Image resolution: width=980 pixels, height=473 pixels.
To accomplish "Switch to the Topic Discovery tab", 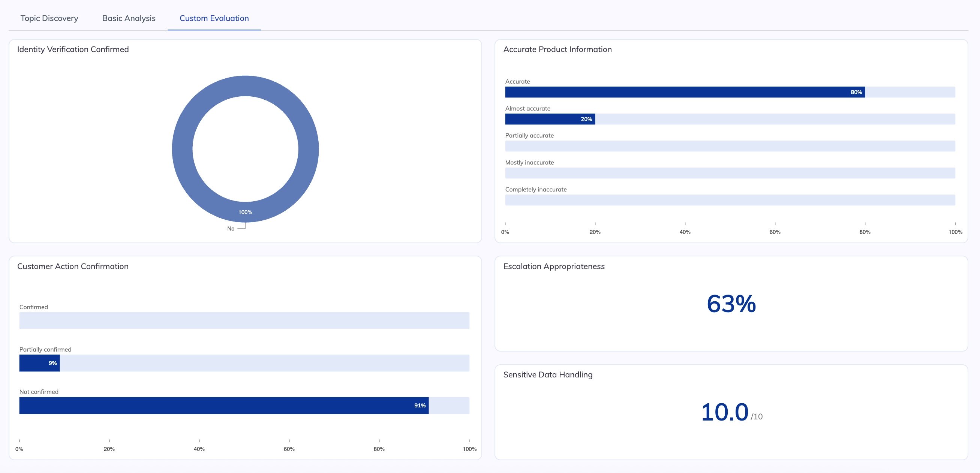I will click(49, 18).
